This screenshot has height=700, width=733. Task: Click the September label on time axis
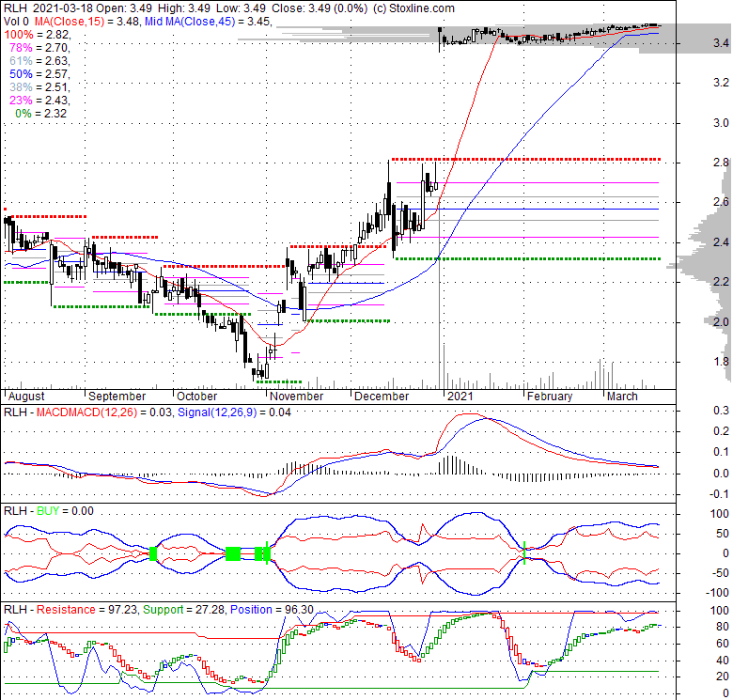point(117,397)
